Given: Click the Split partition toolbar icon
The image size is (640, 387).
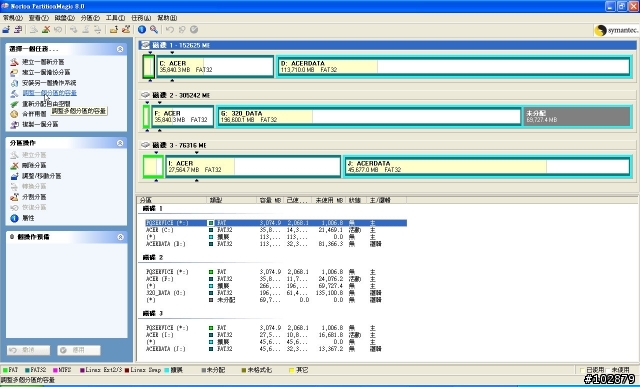Looking at the screenshot, I should pyautogui.click(x=126, y=29).
